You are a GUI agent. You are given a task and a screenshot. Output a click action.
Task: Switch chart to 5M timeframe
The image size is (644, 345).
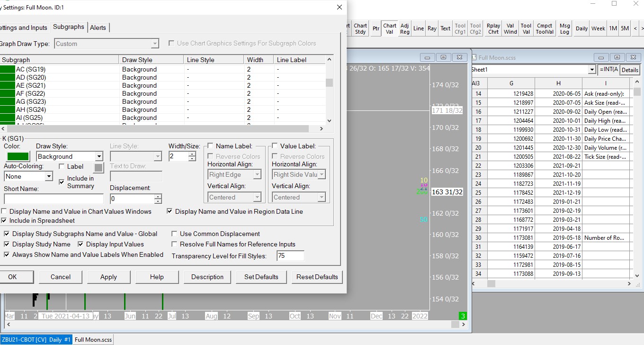[x=625, y=29]
